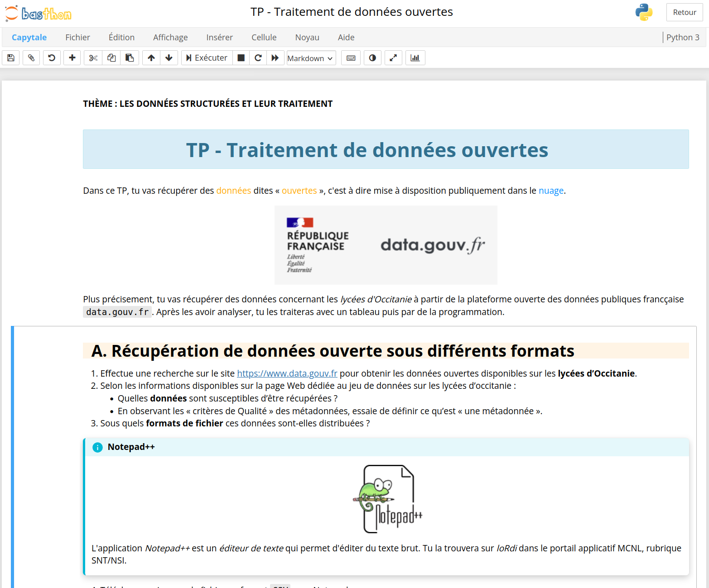
Task: Click the Python logo in the header
Action: (644, 12)
